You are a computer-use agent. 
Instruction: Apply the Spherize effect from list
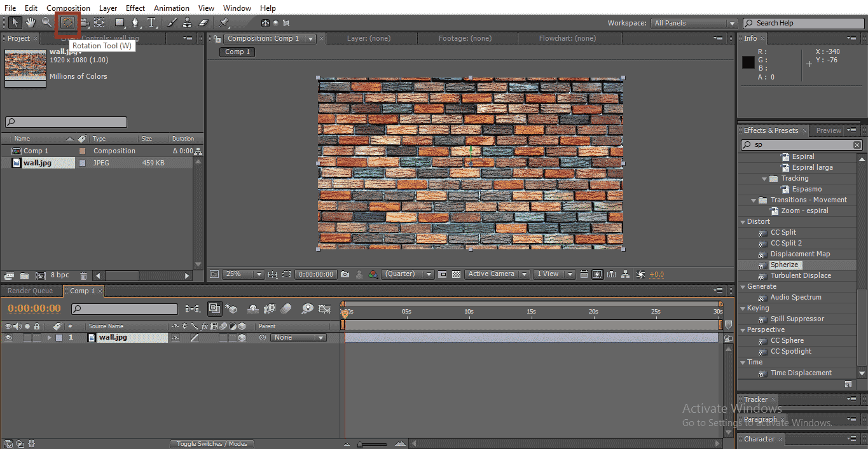[x=784, y=265]
